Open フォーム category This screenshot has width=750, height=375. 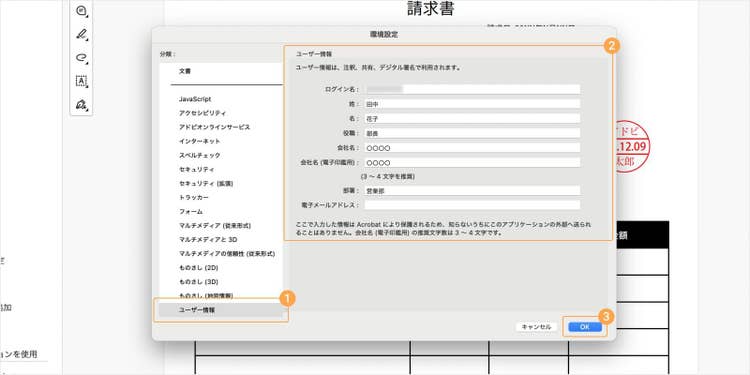point(191,211)
